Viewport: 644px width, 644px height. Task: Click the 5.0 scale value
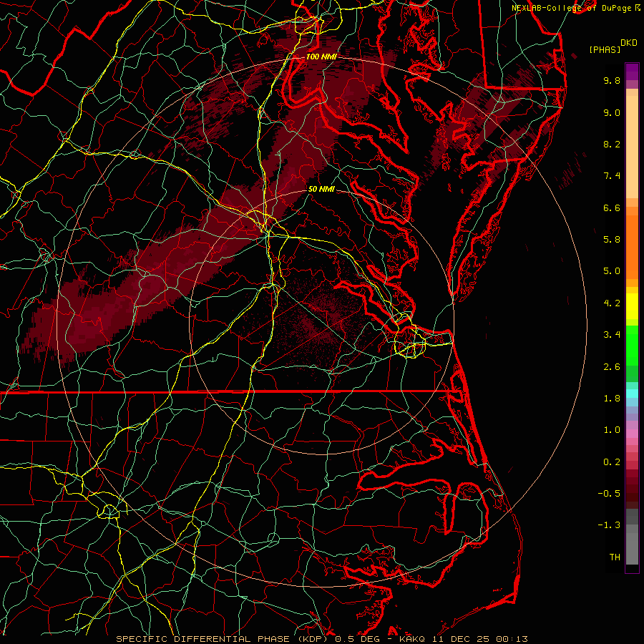(612, 271)
